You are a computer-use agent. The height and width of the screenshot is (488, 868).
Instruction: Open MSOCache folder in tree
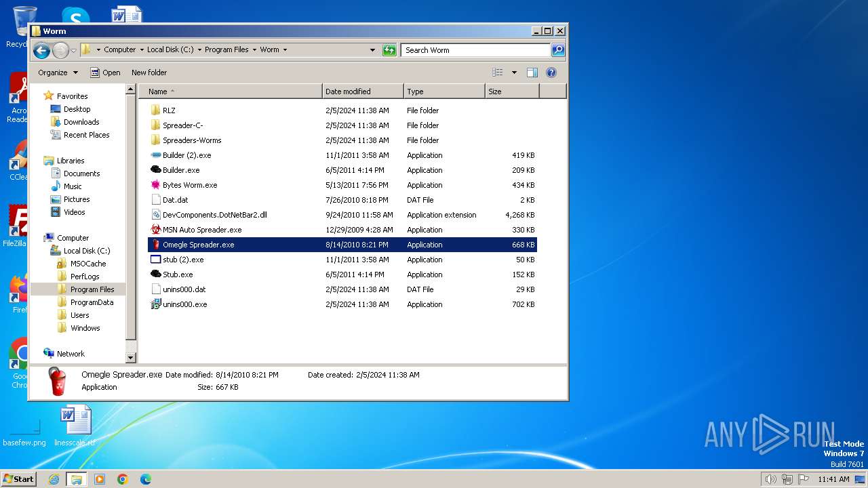pyautogui.click(x=88, y=264)
